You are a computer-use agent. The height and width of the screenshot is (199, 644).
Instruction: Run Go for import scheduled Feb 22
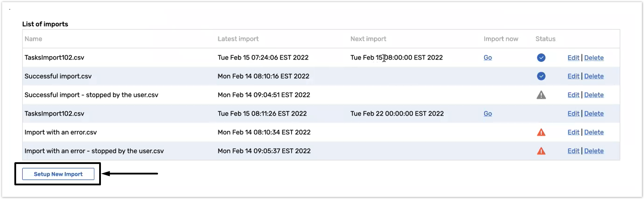[487, 114]
